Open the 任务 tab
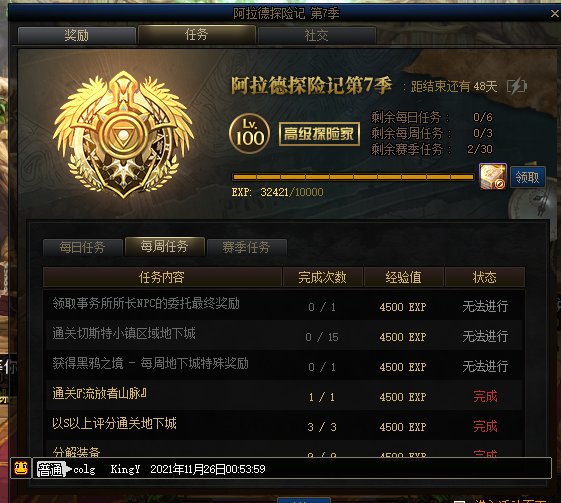The height and width of the screenshot is (503, 561). [x=196, y=34]
